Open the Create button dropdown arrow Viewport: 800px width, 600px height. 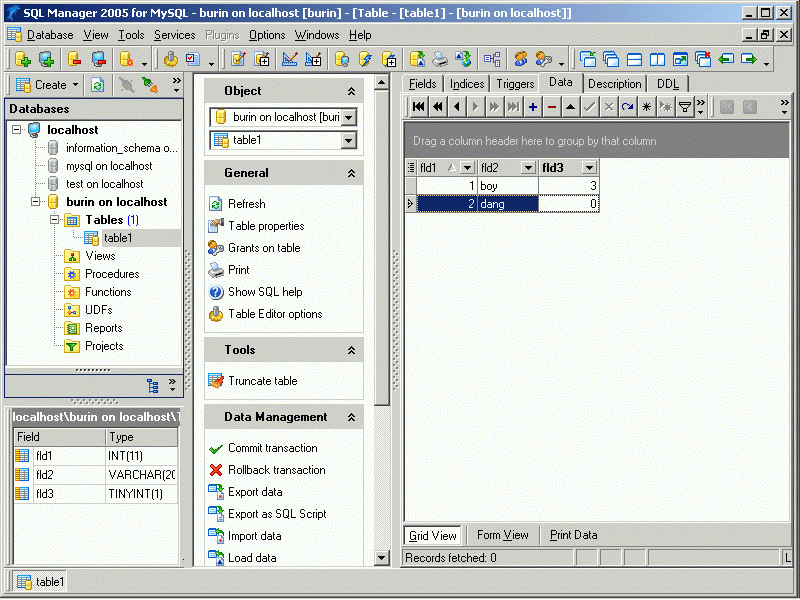click(x=76, y=85)
